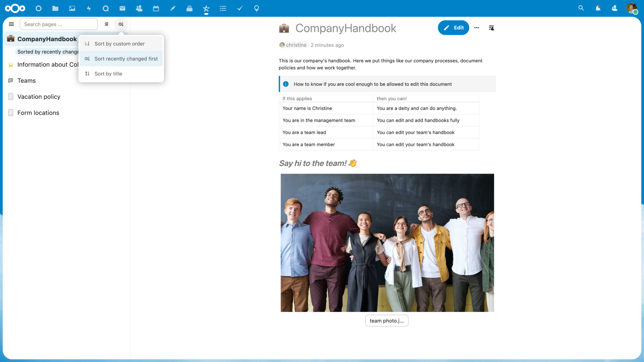
Task: Open the page sort order dropdown
Action: (x=121, y=24)
